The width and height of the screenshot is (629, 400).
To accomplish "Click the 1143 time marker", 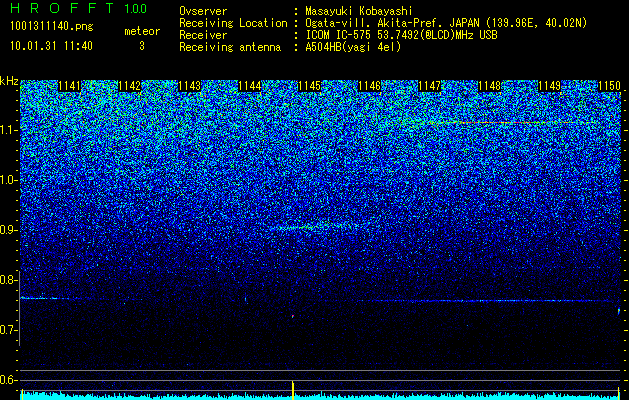I will coord(189,86).
